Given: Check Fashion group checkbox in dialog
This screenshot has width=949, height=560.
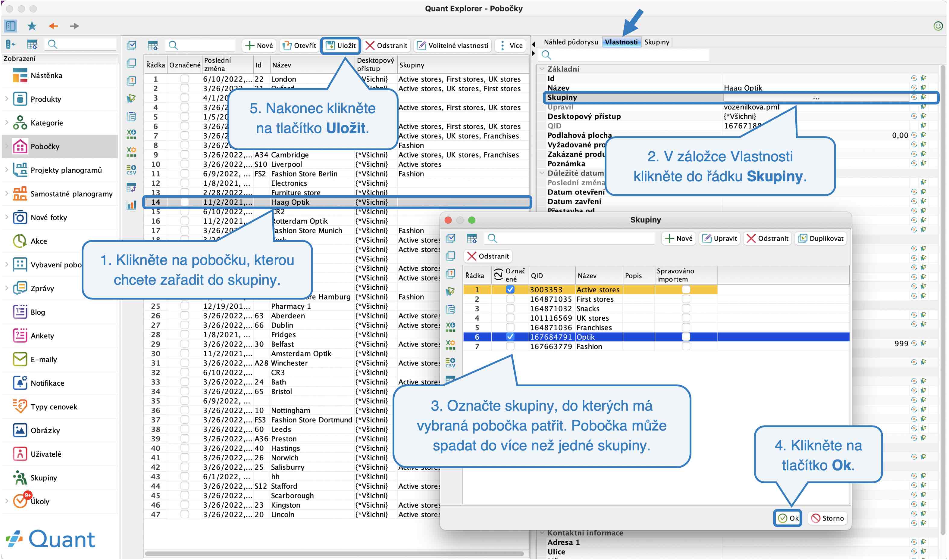Looking at the screenshot, I should click(x=510, y=347).
